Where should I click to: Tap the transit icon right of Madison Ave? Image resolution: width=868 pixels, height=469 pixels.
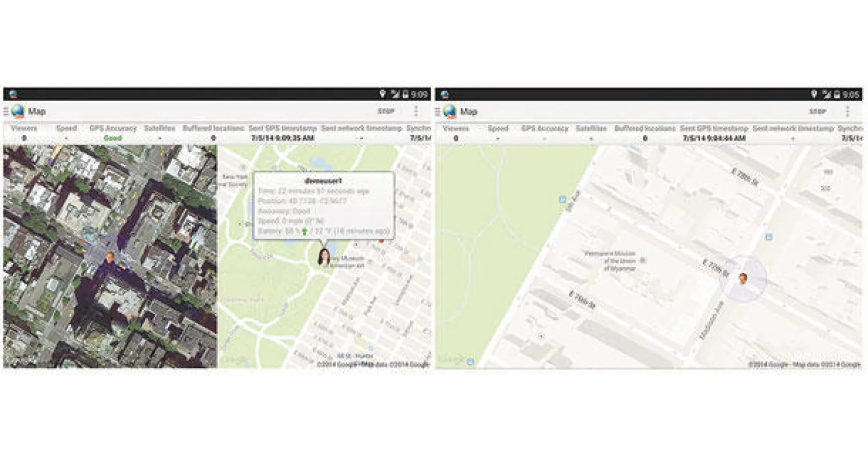coord(768,237)
